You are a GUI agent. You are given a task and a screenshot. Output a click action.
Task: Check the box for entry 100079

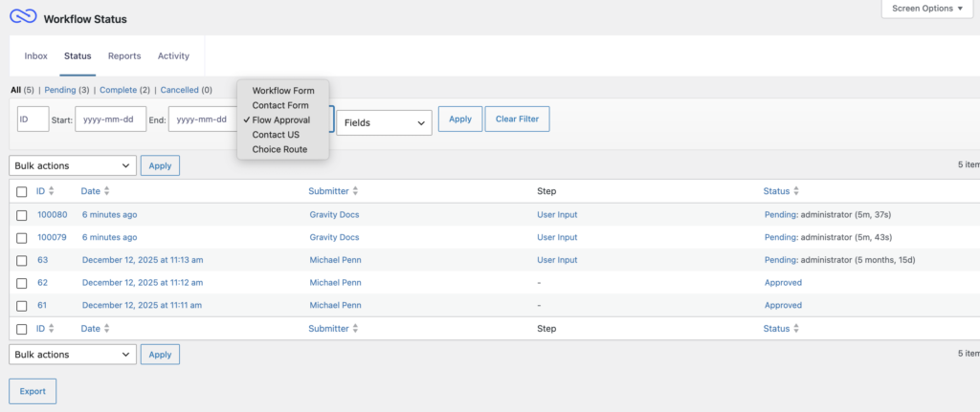click(22, 238)
